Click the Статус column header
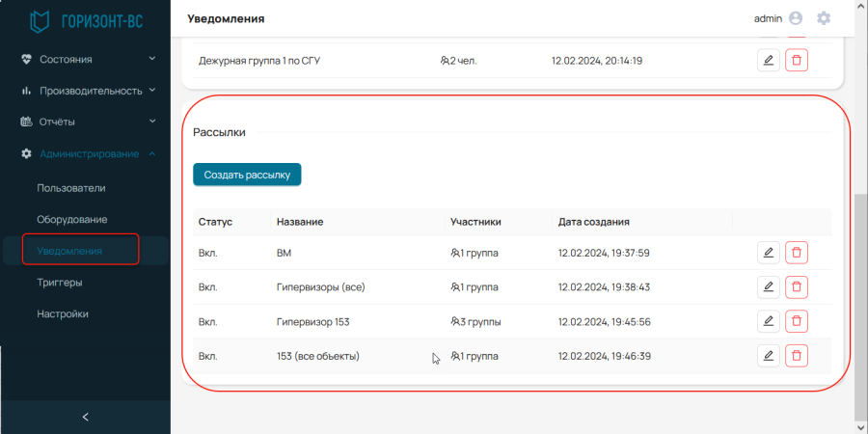The image size is (868, 434). [x=215, y=222]
